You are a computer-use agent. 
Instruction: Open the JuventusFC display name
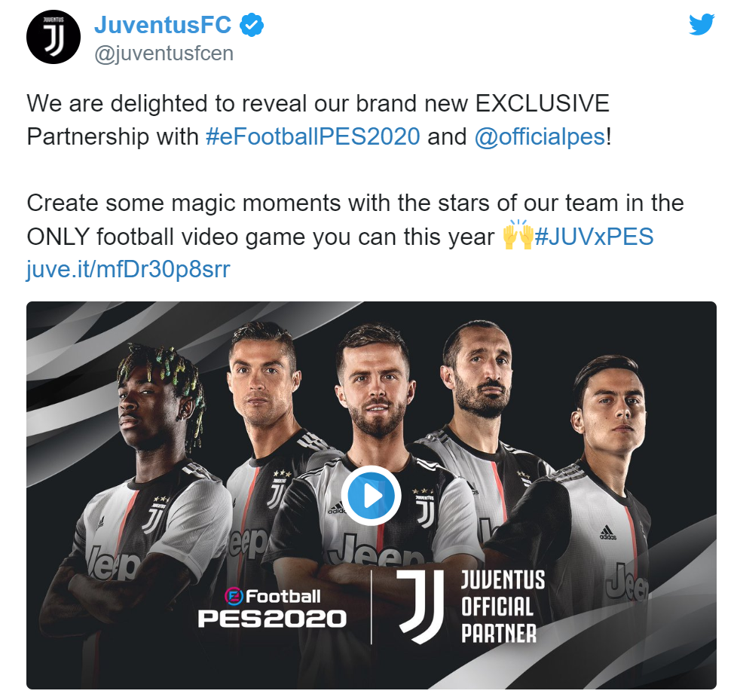click(x=163, y=25)
